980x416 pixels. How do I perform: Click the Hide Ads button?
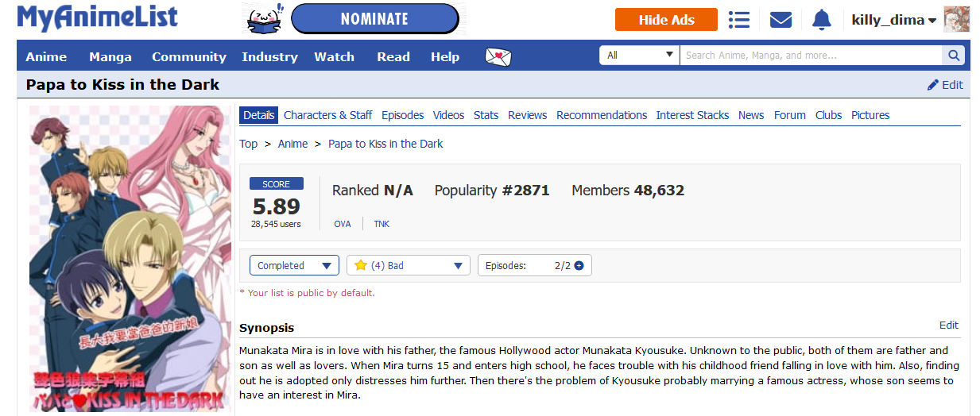pyautogui.click(x=666, y=20)
